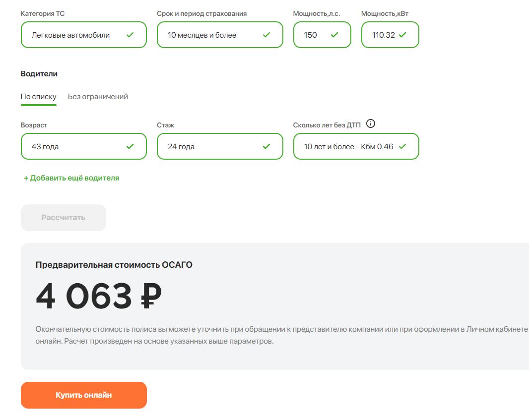Screen dimensions: 529x420
Task: Click Добавить ещё водителя link
Action: [71, 178]
